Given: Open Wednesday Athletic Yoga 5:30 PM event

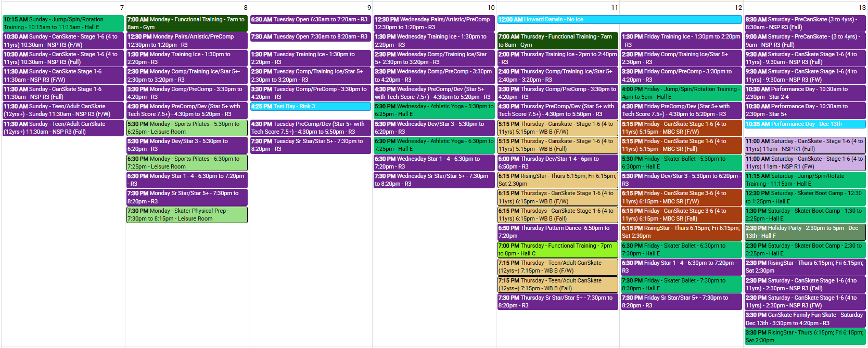Looking at the screenshot, I should (434, 110).
